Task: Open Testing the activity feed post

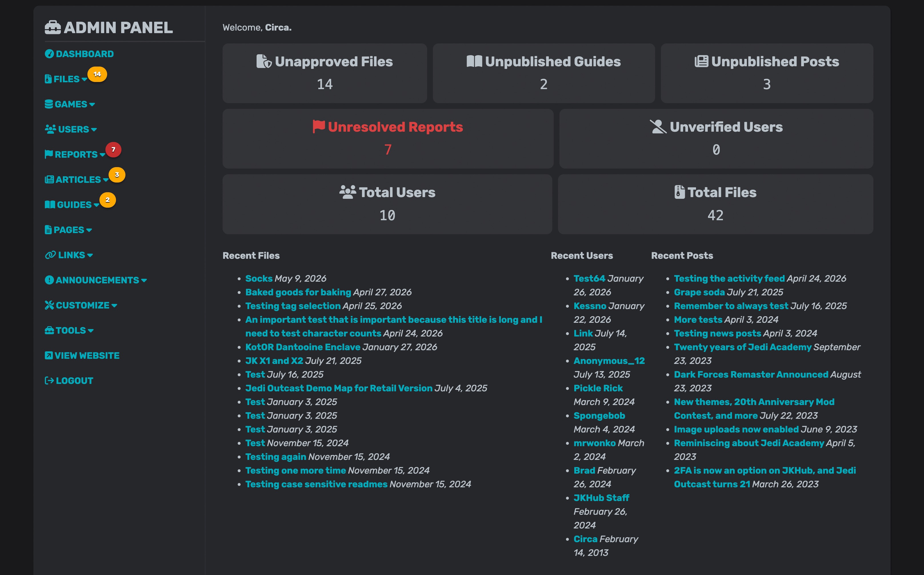Action: point(729,279)
